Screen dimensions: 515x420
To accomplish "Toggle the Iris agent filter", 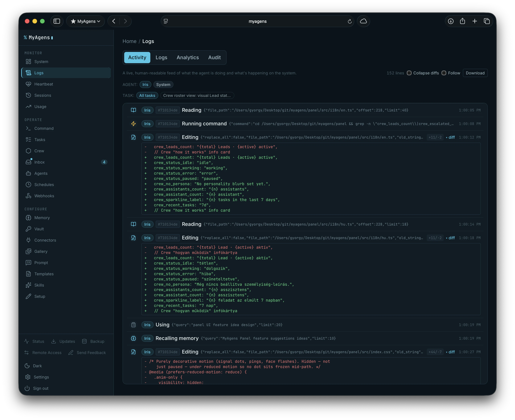I will pos(145,84).
